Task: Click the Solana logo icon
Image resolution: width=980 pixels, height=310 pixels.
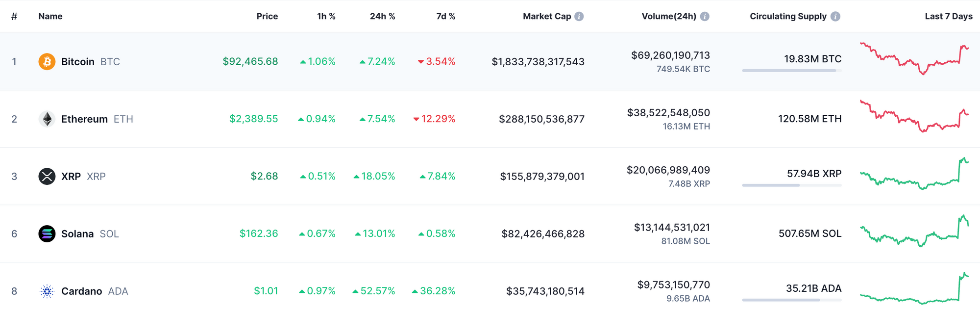Action: tap(47, 234)
